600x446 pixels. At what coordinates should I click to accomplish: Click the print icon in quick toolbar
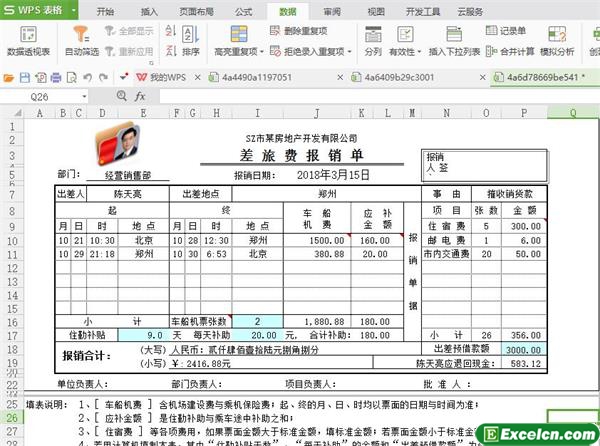(56, 78)
